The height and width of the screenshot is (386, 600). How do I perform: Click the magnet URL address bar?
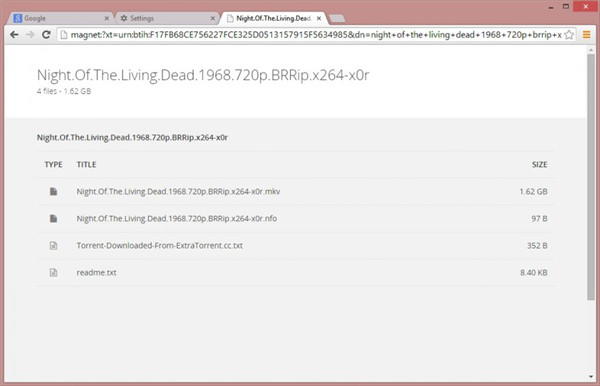coord(317,35)
